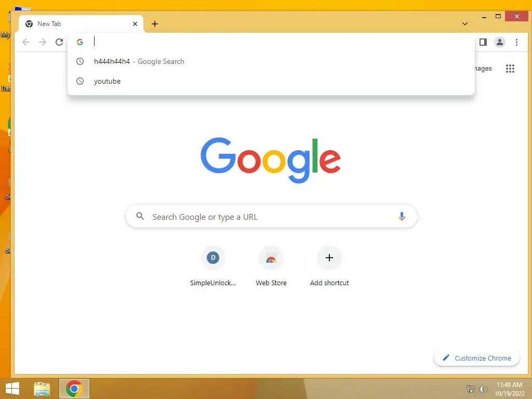Viewport: 532px width, 399px height.
Task: Click the Google G icon in address bar
Action: click(80, 42)
